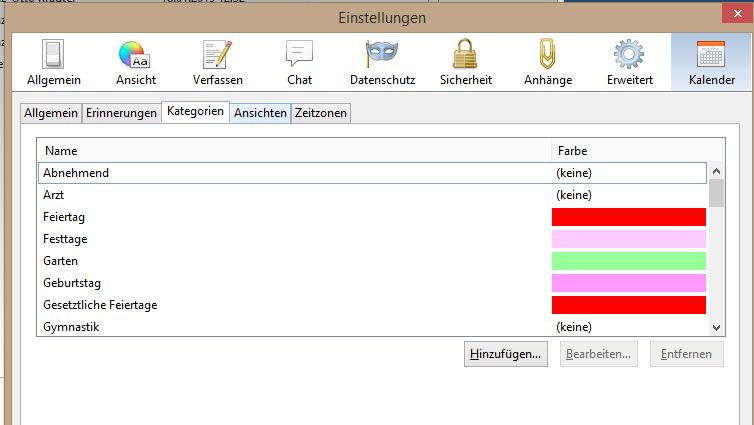754x425 pixels.
Task: Click the green Garten color swatch
Action: coord(628,261)
